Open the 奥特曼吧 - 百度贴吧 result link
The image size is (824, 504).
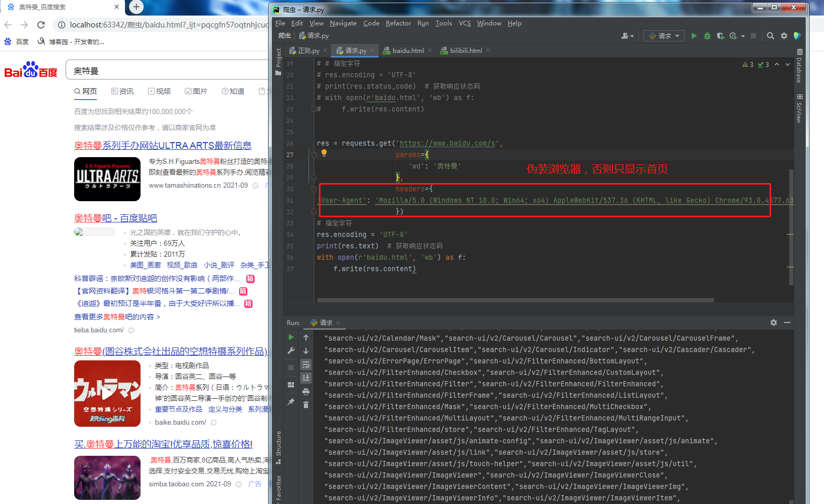click(x=116, y=218)
